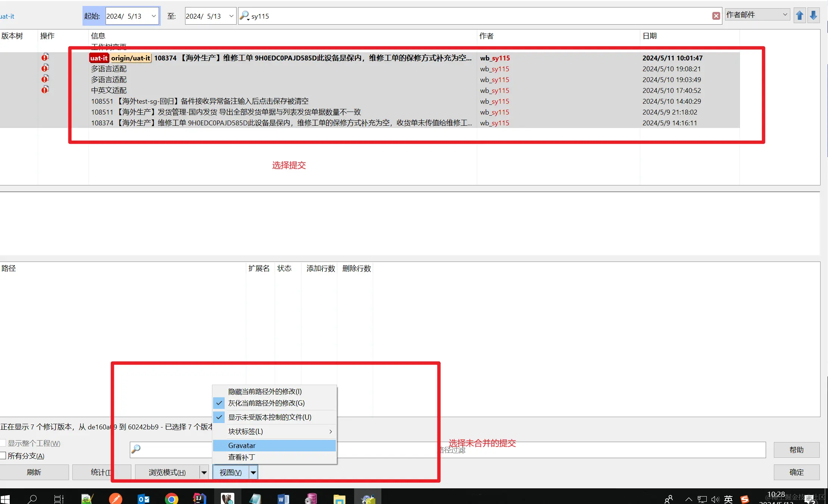The image size is (828, 504).
Task: Open 视图 dropdown arrow
Action: click(x=253, y=472)
